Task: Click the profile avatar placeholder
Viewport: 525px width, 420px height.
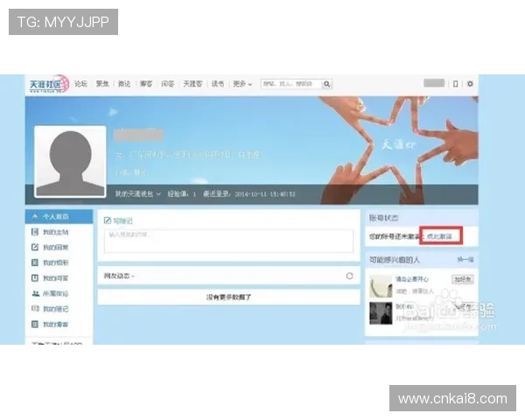Action: (x=70, y=162)
